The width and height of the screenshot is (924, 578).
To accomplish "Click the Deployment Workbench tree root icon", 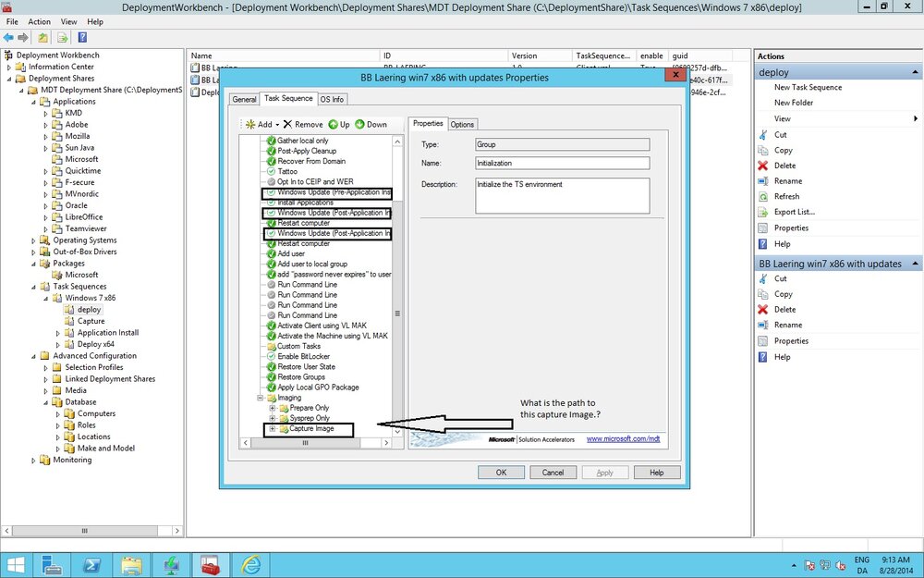I will point(8,55).
